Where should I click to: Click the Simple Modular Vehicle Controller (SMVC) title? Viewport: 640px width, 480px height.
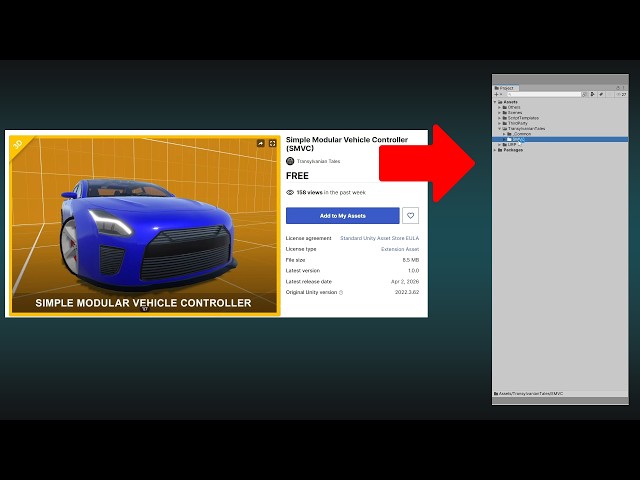point(347,144)
